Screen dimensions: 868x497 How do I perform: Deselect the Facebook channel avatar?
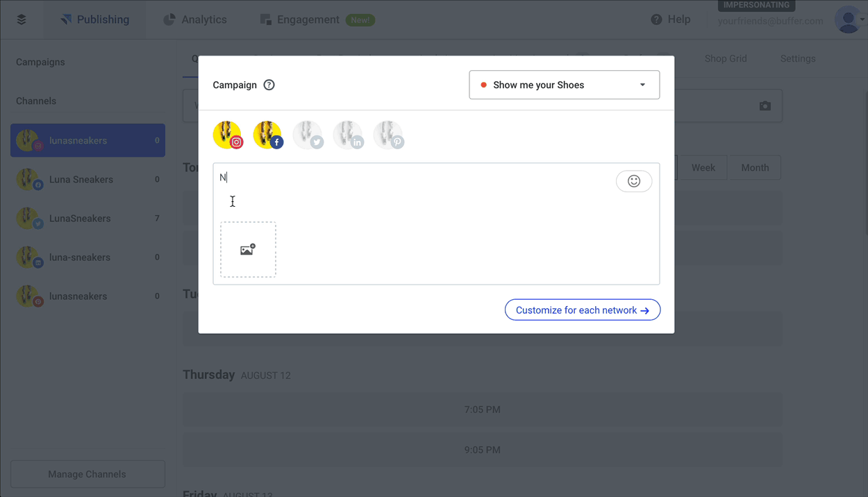[268, 135]
